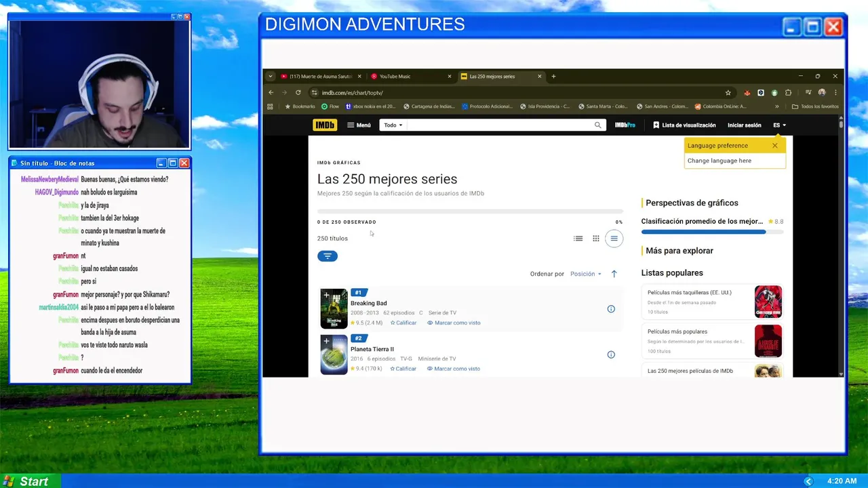This screenshot has height=488, width=868.
Task: Dismiss the Language preference popup
Action: tap(774, 145)
